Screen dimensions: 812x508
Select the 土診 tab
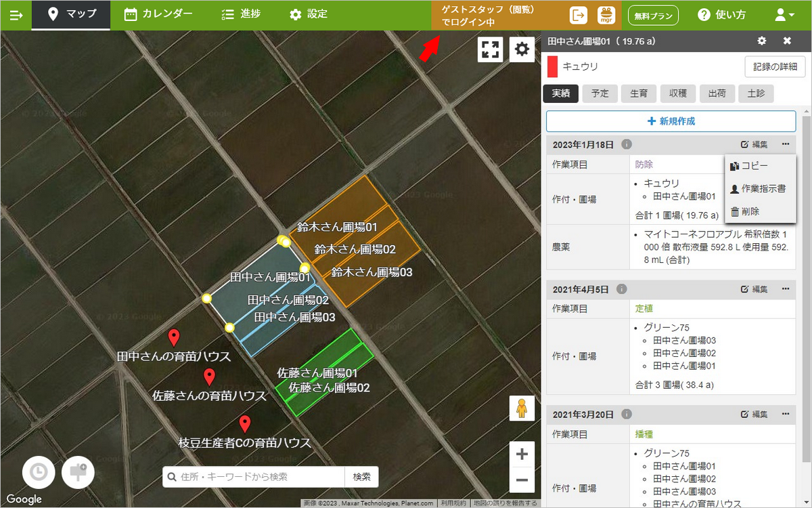[757, 94]
